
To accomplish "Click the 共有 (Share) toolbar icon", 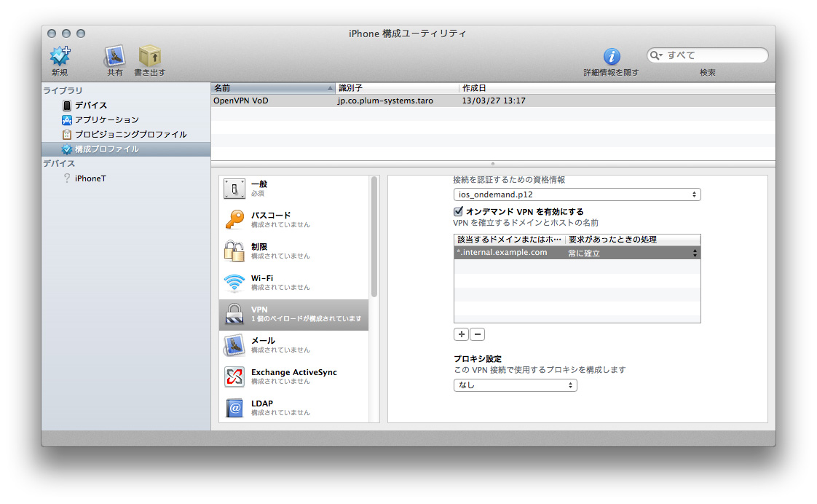I will [114, 56].
